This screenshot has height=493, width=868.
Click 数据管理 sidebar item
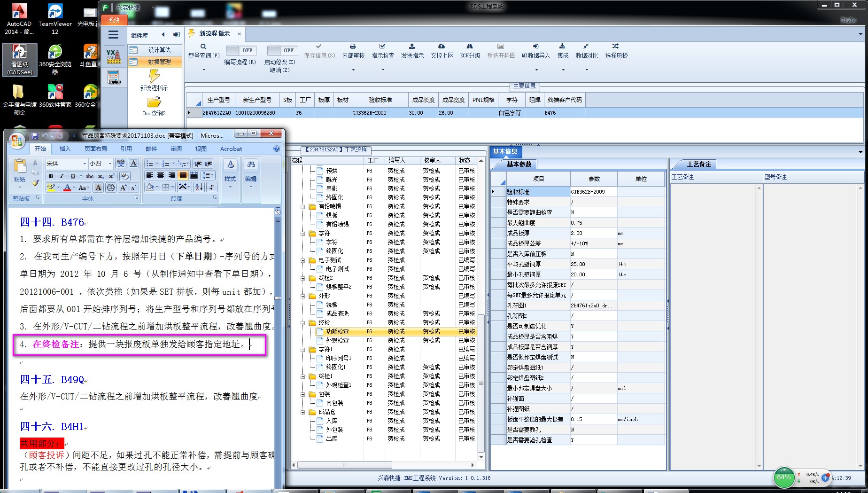pos(155,62)
